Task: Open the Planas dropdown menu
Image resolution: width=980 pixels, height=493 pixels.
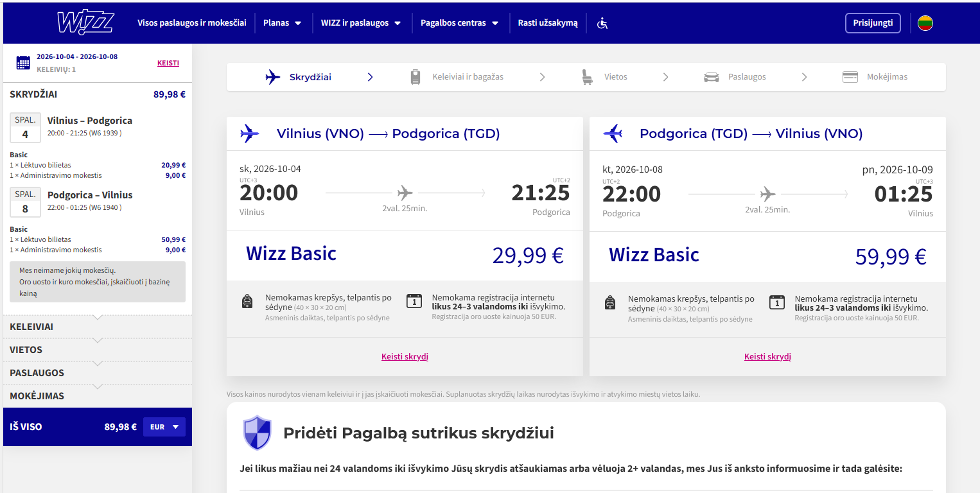Action: tap(283, 23)
